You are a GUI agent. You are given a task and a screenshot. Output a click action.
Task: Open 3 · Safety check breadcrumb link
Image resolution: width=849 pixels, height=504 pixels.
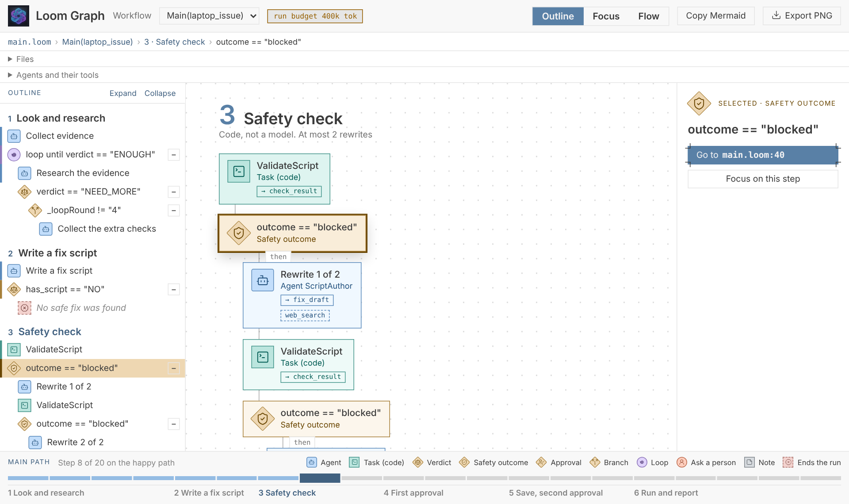tap(175, 42)
